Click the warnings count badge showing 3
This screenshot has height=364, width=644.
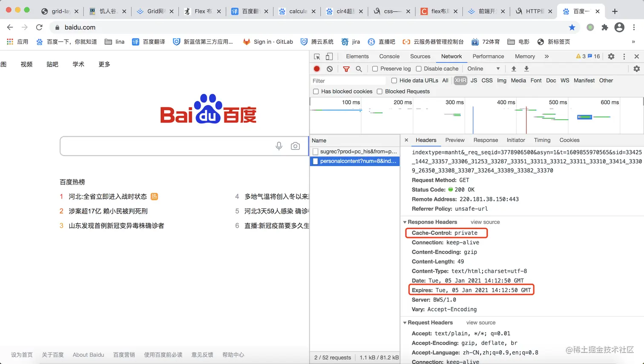(x=581, y=56)
